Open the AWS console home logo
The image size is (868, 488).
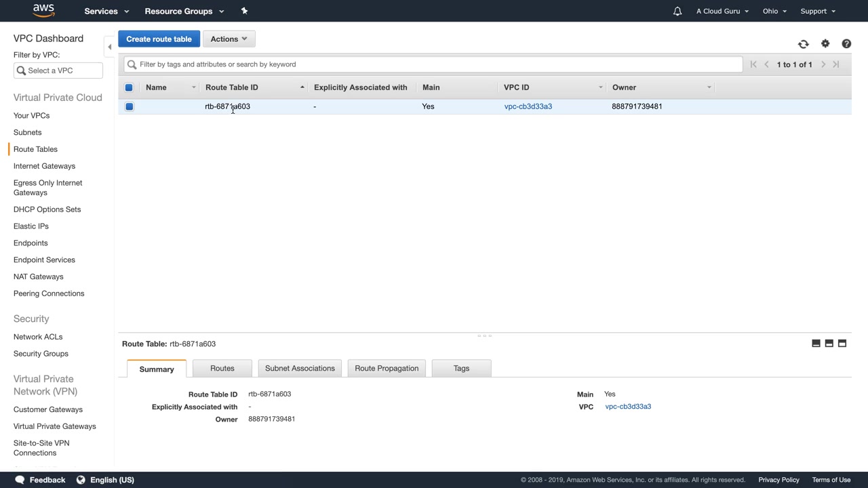point(43,11)
